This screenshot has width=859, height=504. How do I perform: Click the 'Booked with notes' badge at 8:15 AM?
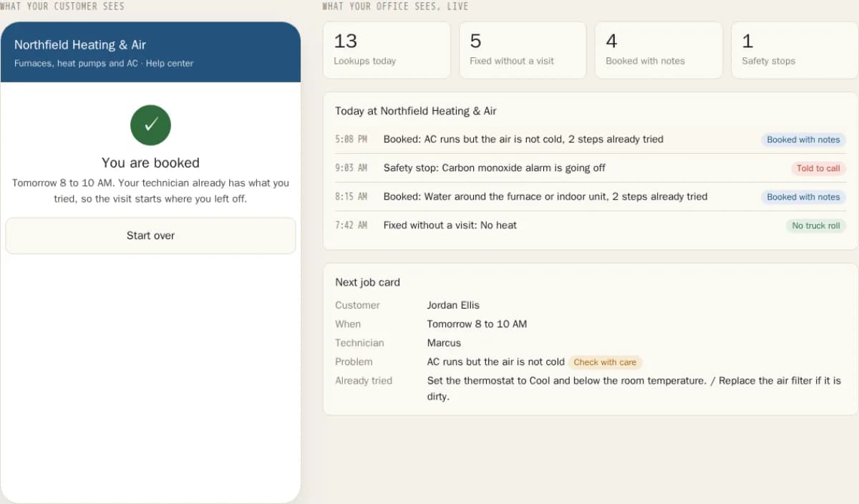(803, 197)
